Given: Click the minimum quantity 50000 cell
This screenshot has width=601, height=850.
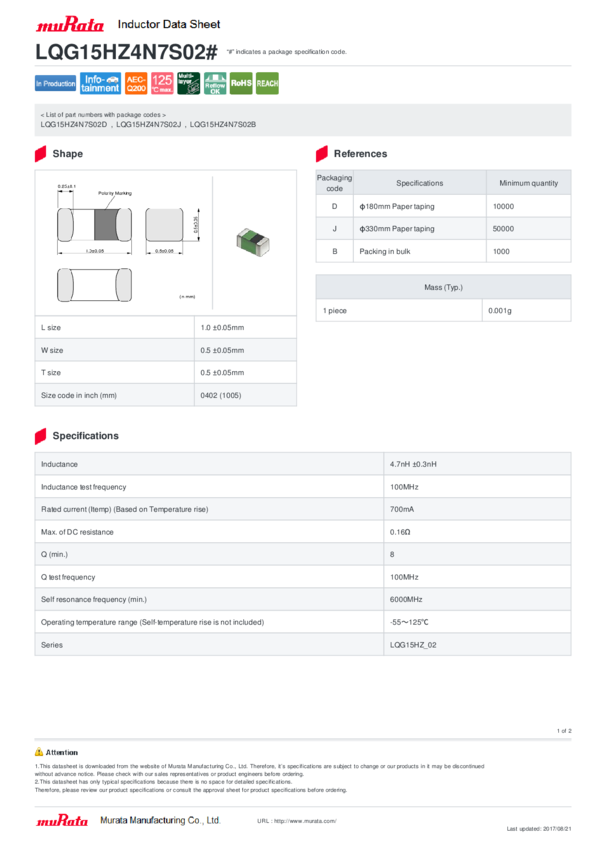Looking at the screenshot, I should tap(529, 229).
